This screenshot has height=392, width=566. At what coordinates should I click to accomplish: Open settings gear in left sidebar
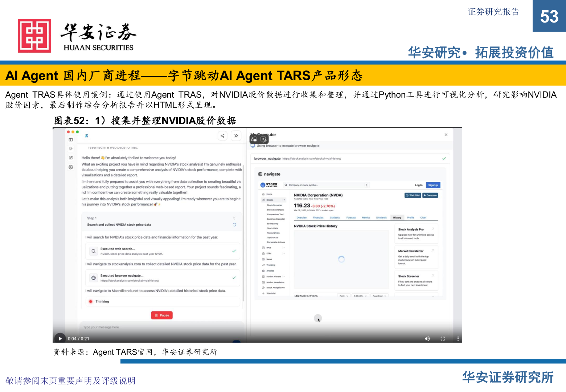click(x=71, y=167)
